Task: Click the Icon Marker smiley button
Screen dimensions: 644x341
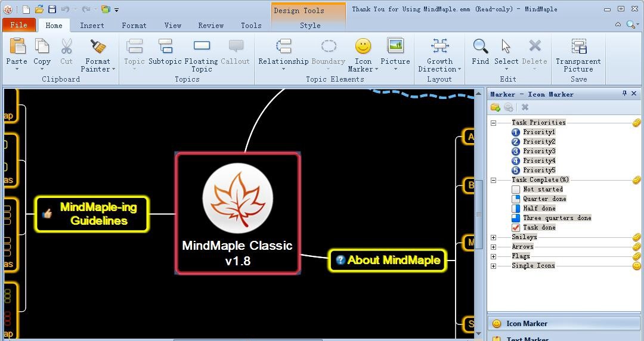Action: point(363,46)
